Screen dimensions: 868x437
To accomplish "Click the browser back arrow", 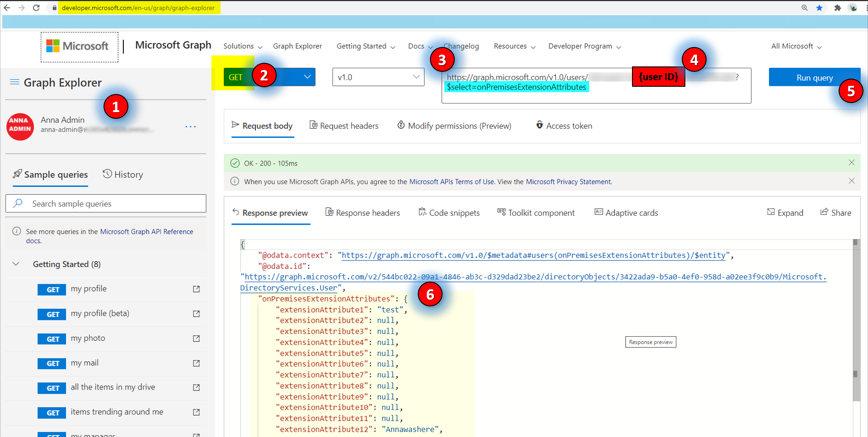I will 7,8.
